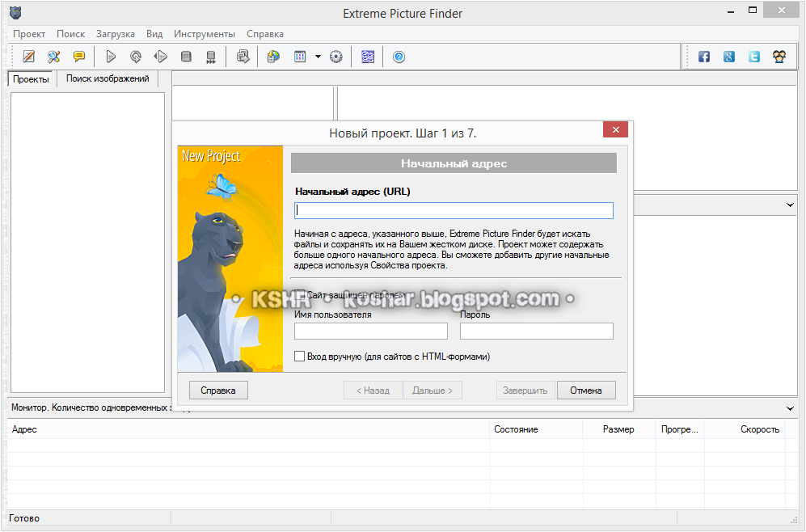
Task: Click the Пароль input field
Action: (x=537, y=331)
